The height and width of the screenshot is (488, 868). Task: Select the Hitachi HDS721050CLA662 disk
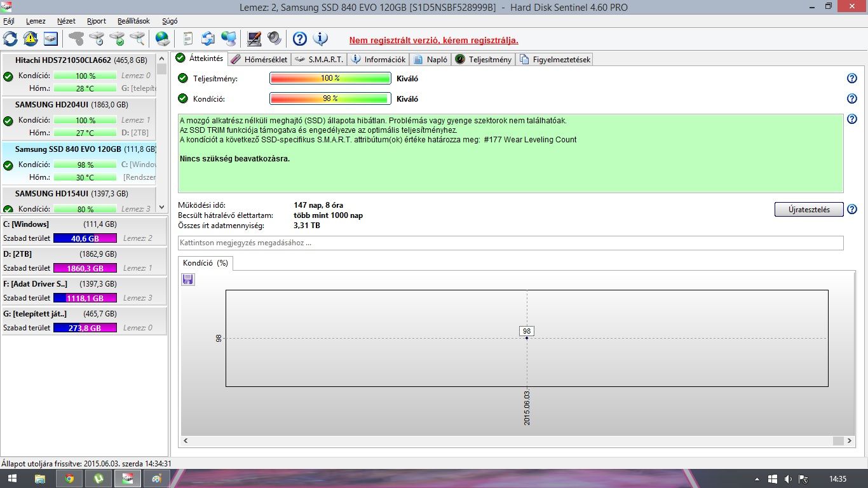tap(79, 74)
